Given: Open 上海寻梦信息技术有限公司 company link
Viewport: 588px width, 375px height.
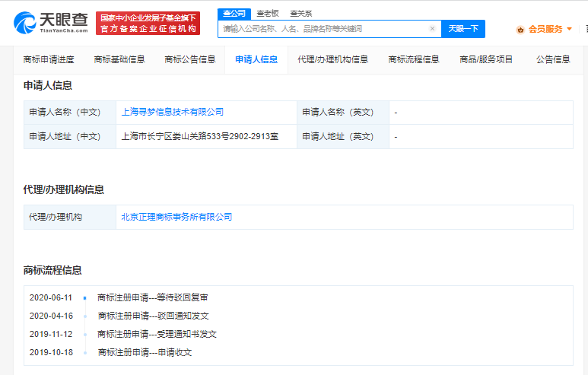Looking at the screenshot, I should coord(173,112).
